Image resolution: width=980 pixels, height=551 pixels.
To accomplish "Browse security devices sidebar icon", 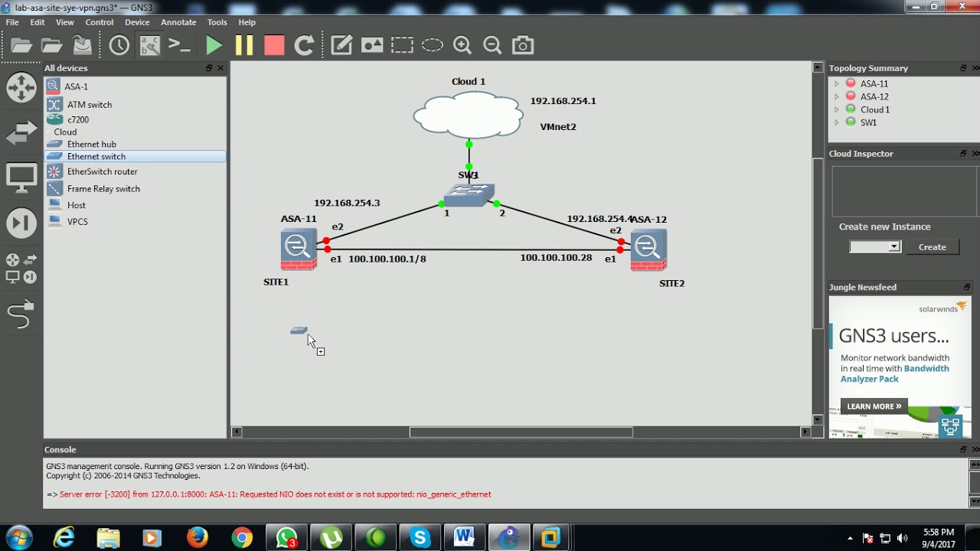I will [21, 223].
